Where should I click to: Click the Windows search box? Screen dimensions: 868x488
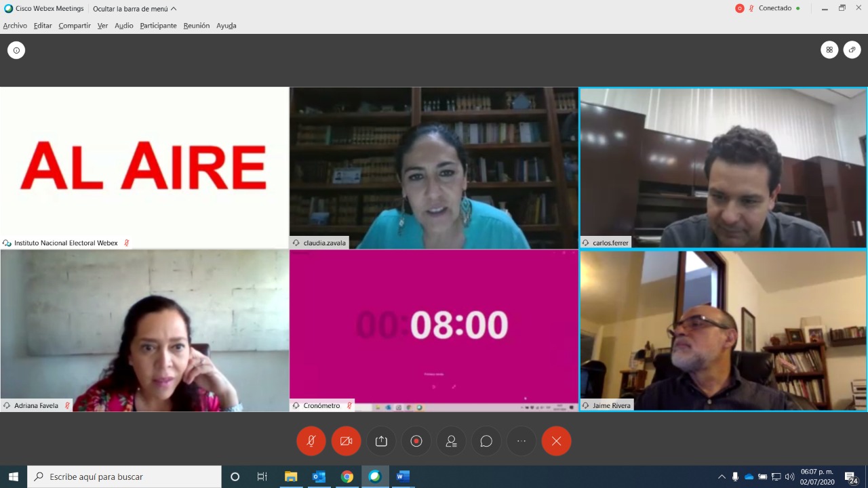click(124, 476)
